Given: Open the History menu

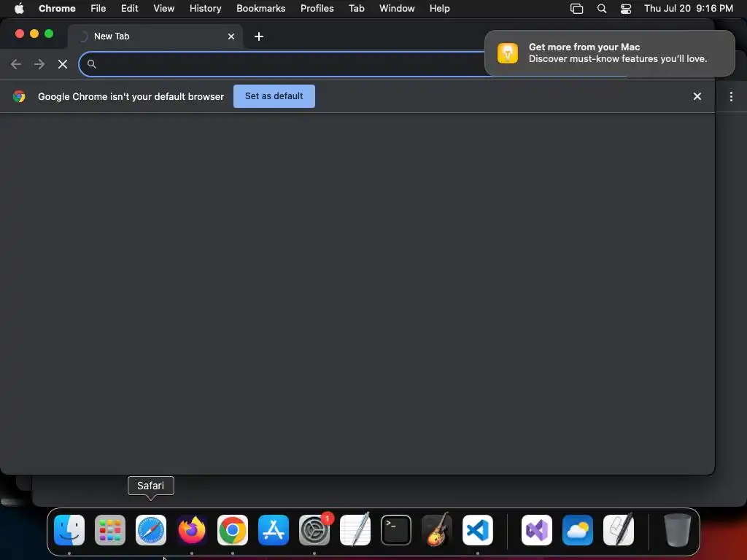Looking at the screenshot, I should pyautogui.click(x=205, y=9).
